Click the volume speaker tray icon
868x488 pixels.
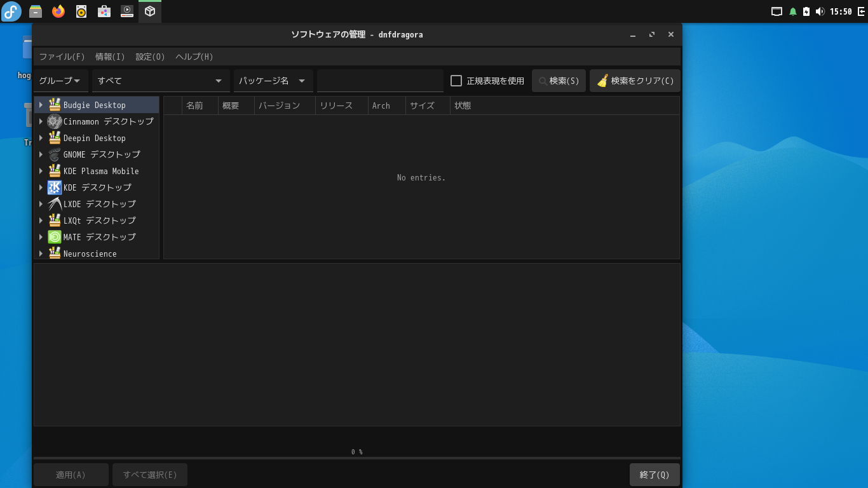(x=820, y=11)
